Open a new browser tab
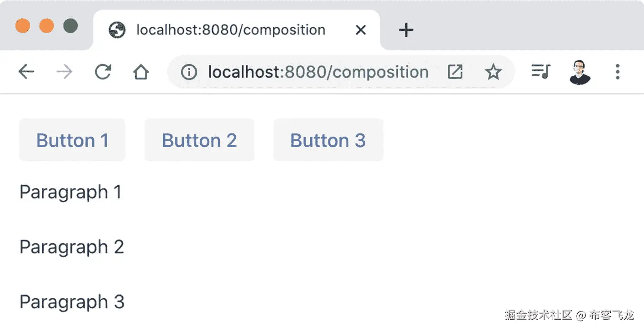 tap(406, 30)
